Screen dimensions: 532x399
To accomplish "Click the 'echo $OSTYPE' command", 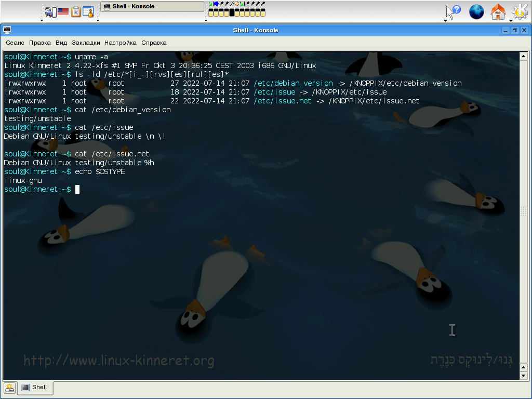I will click(100, 171).
